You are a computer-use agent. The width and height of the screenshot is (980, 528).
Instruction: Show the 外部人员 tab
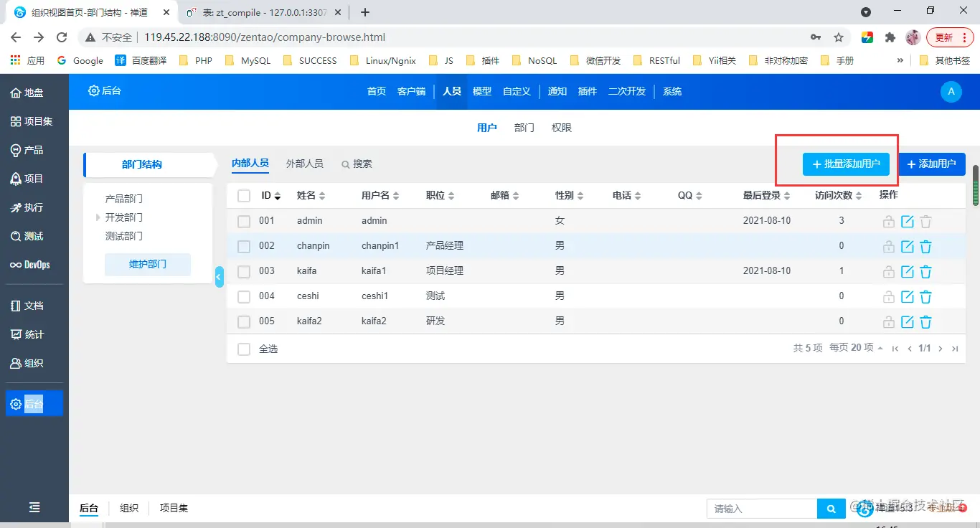coord(304,164)
